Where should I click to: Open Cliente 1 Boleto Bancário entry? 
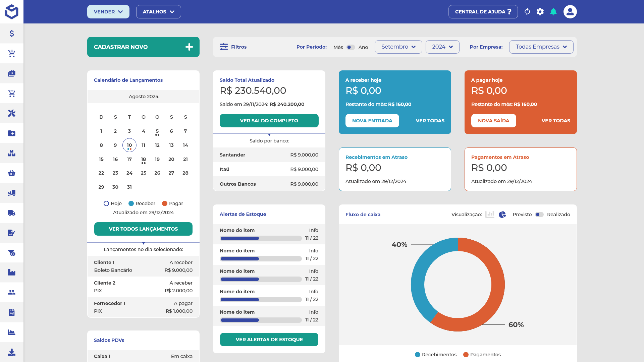point(143,266)
